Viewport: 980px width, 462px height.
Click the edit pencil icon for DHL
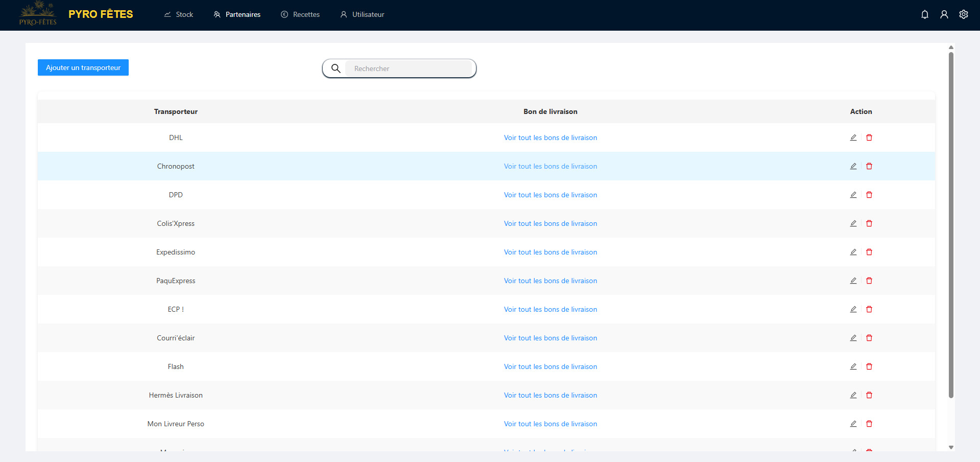point(853,137)
